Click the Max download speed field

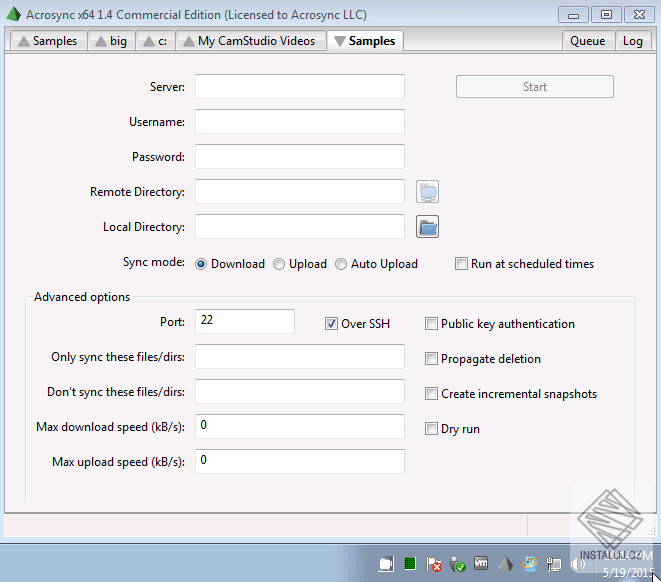pyautogui.click(x=300, y=426)
